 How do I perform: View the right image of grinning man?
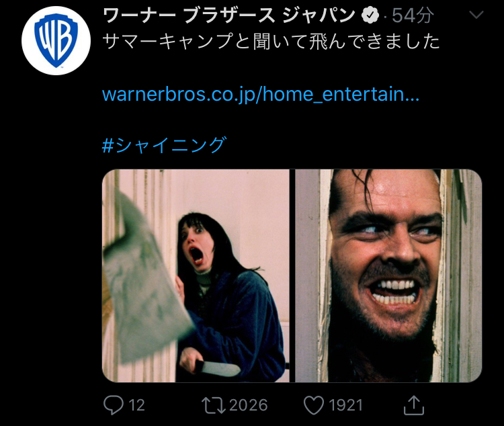388,275
